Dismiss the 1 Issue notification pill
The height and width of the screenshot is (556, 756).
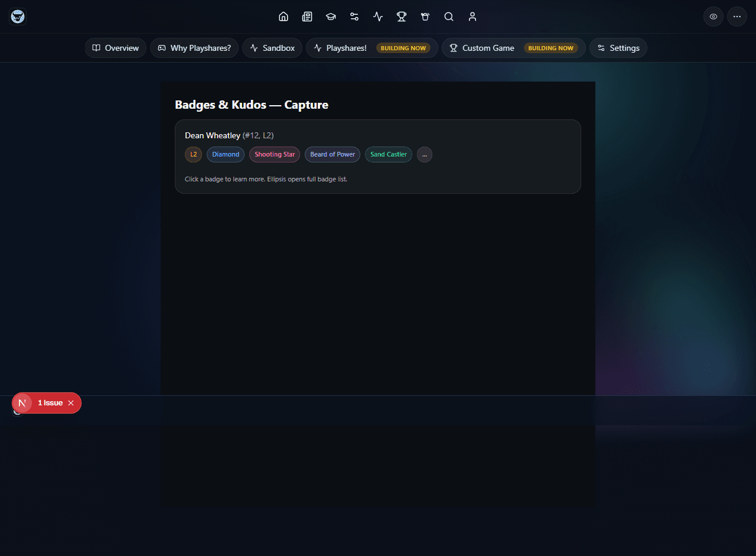click(71, 402)
